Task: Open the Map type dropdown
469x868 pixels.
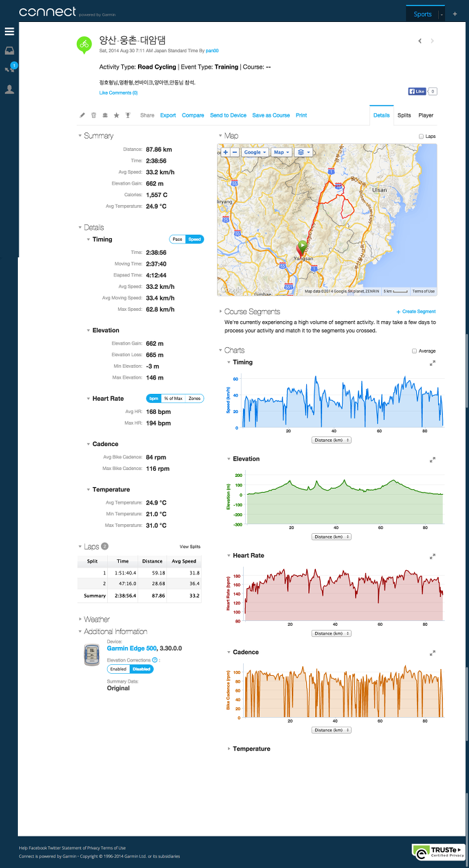Action: (282, 152)
